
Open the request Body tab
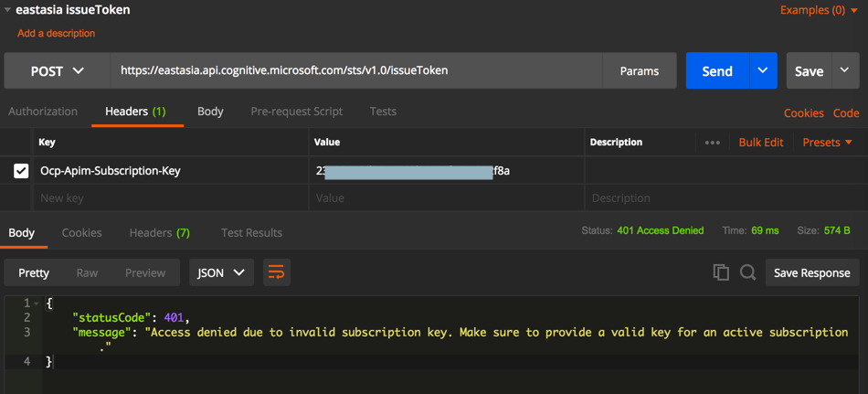pos(210,112)
